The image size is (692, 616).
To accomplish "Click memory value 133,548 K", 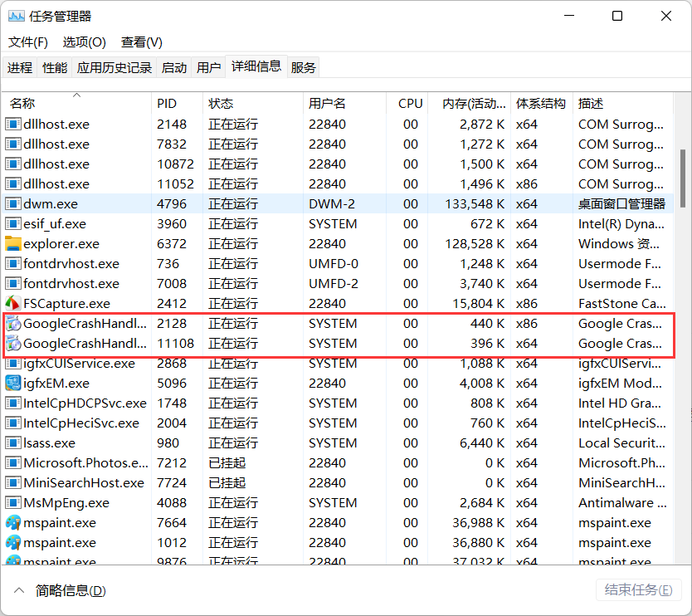I will pos(475,204).
